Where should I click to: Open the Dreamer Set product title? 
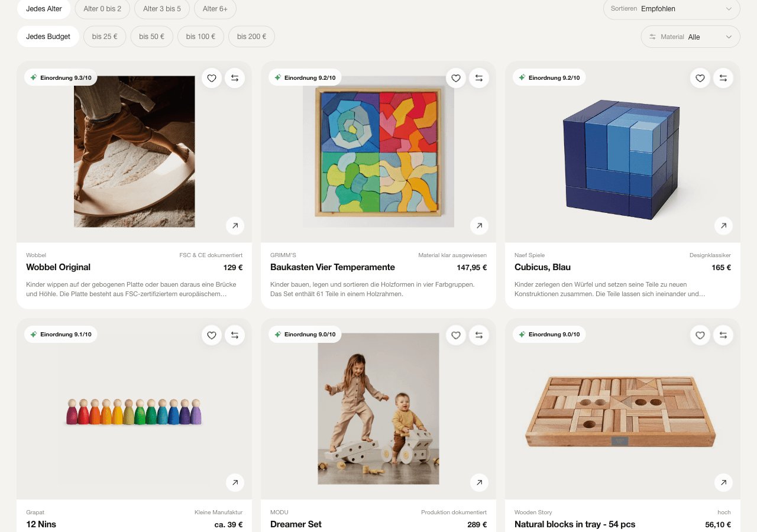coord(296,524)
